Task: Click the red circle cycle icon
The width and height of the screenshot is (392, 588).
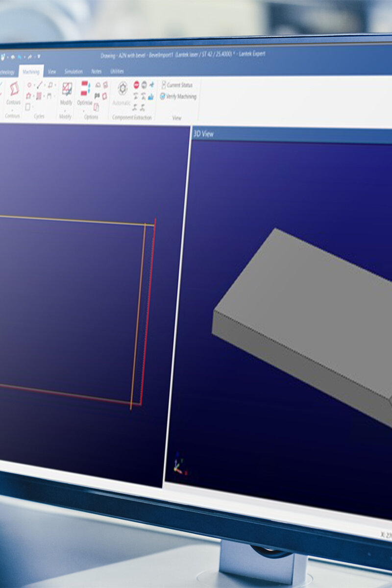Action: pyautogui.click(x=29, y=85)
